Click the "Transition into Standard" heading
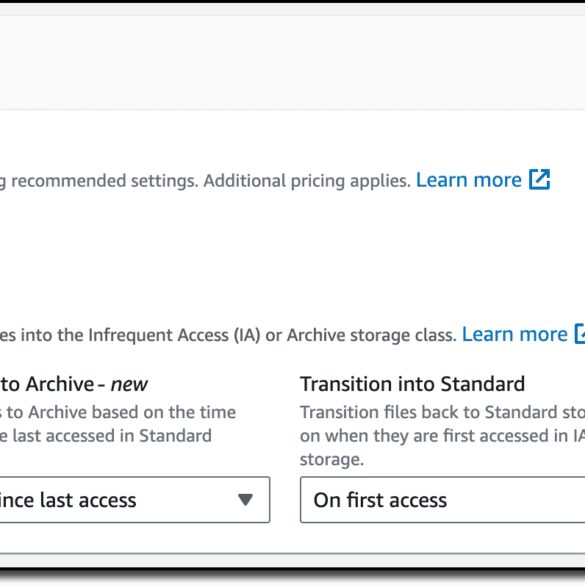The image size is (585, 585). [412, 384]
